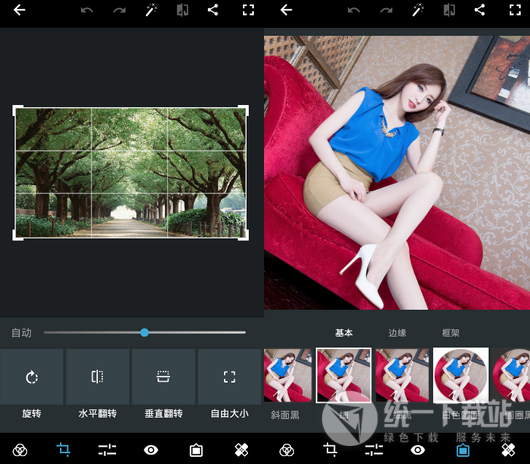530x464 pixels.
Task: Select crop tool on right bottom bar
Action: (330, 450)
